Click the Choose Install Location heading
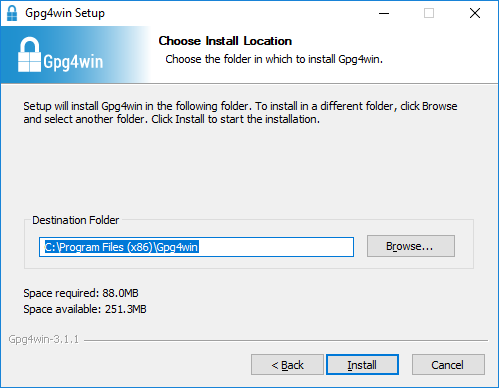The width and height of the screenshot is (499, 388). pos(225,41)
